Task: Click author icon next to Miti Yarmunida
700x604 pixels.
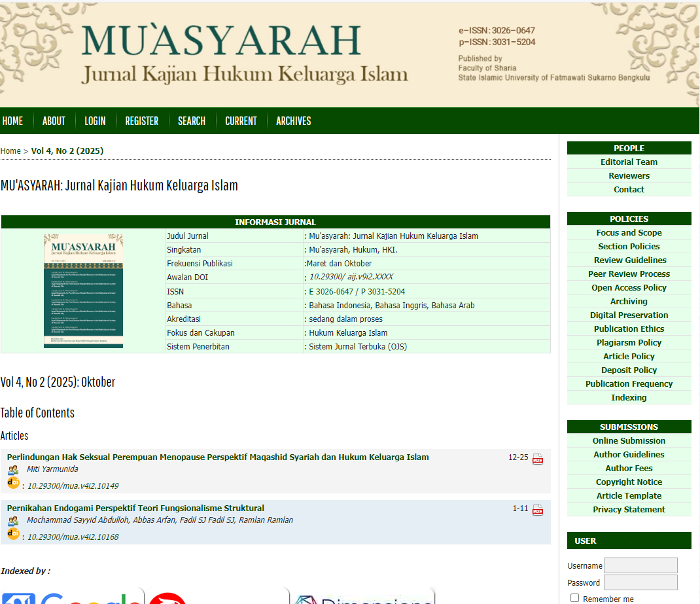Action: click(x=13, y=470)
